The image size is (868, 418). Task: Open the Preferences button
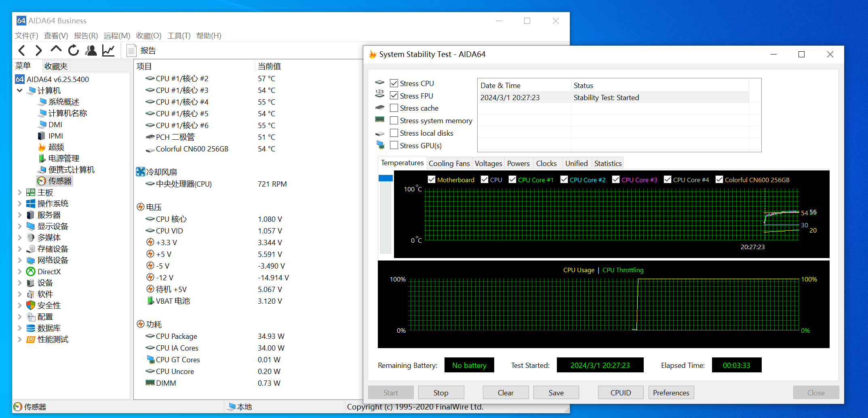(671, 393)
